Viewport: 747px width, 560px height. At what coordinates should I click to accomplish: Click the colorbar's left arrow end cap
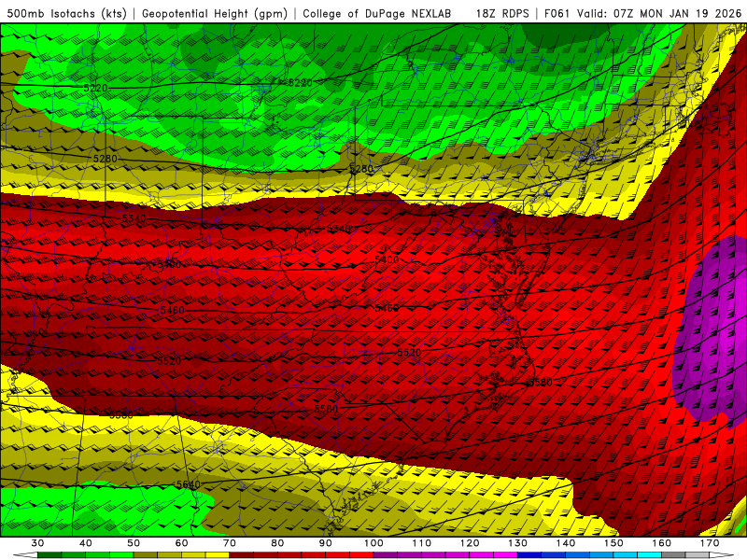25,555
